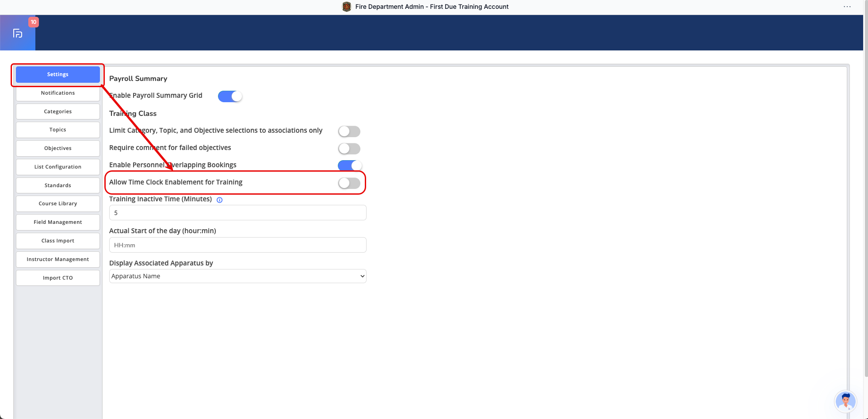Disable Enable Personnel Overlapping Bookings switch
Image resolution: width=868 pixels, height=419 pixels.
pyautogui.click(x=349, y=165)
